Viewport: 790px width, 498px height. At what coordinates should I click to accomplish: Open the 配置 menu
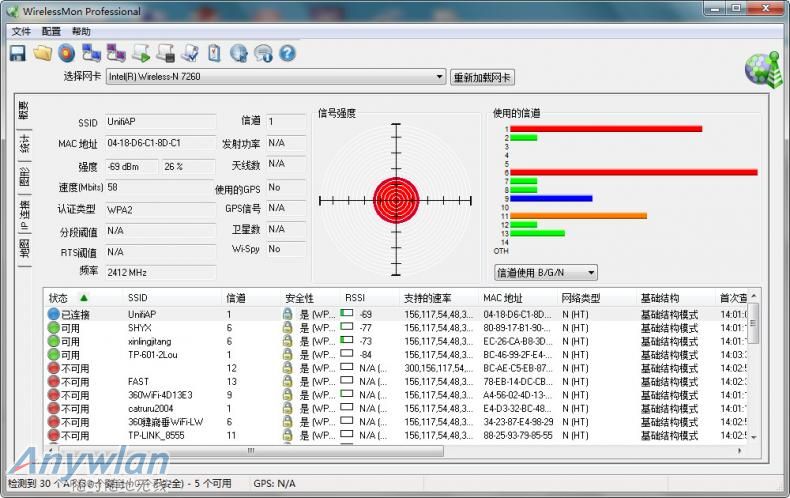pyautogui.click(x=51, y=32)
